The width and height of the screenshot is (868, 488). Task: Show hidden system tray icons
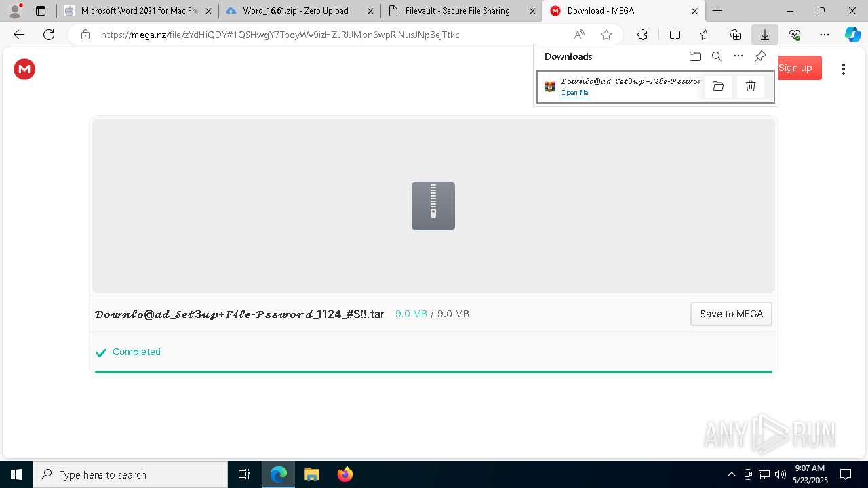point(731,474)
